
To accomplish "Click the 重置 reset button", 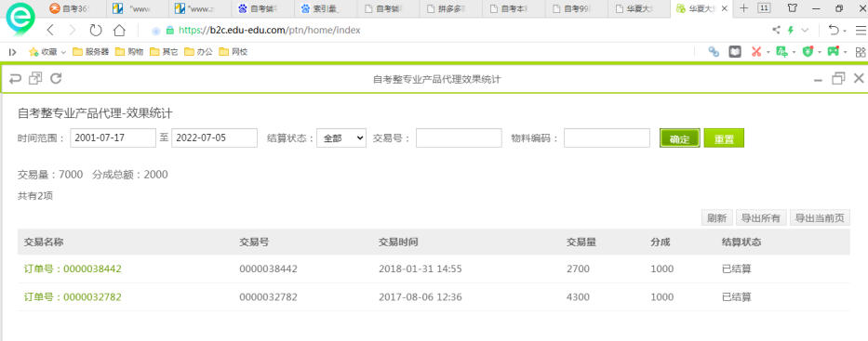I will pos(724,138).
